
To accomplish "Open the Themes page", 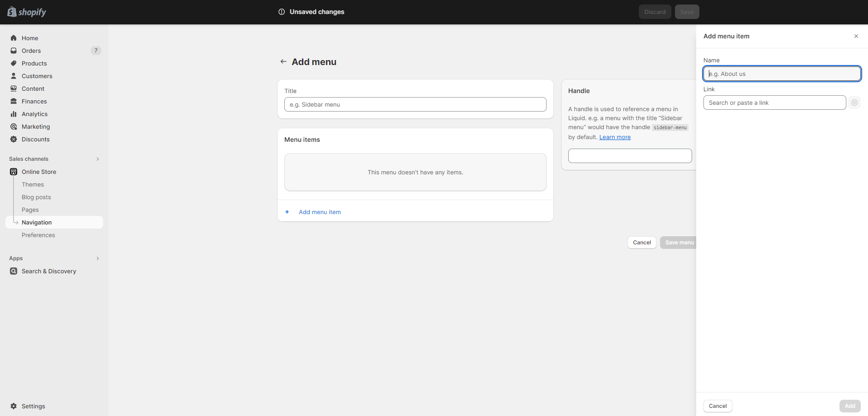I will [33, 184].
